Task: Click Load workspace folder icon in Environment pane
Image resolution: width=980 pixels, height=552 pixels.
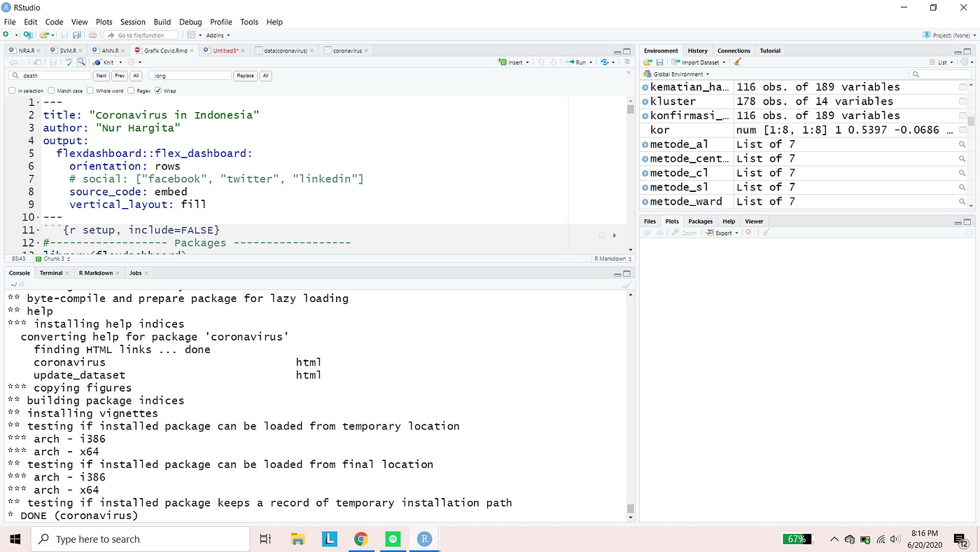Action: coord(648,62)
